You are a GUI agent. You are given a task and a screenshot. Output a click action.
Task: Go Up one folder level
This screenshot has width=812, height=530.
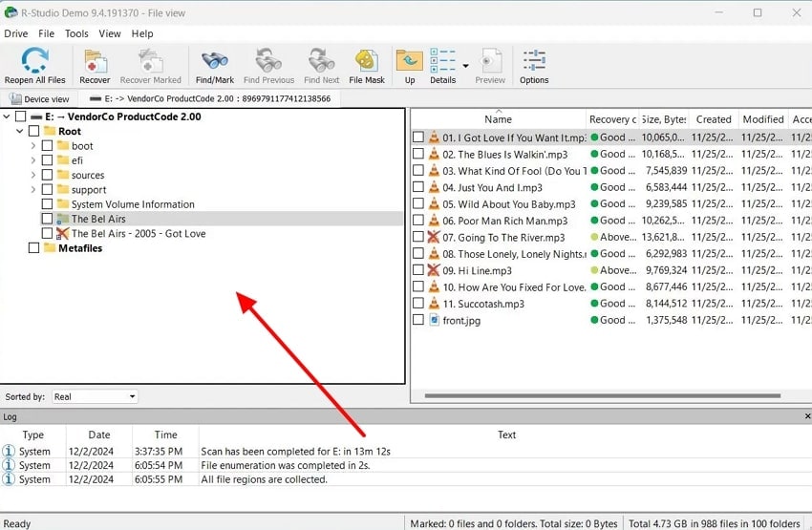tap(410, 60)
